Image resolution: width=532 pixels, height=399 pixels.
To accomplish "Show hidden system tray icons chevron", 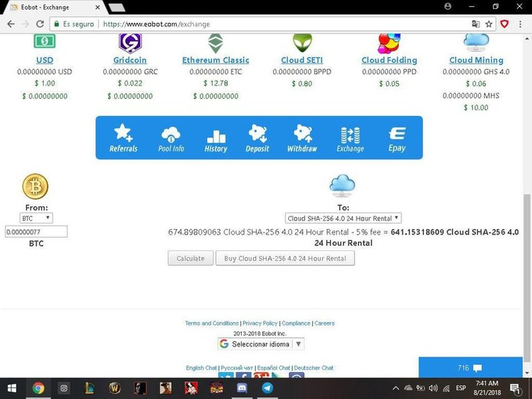I will click(x=396, y=388).
